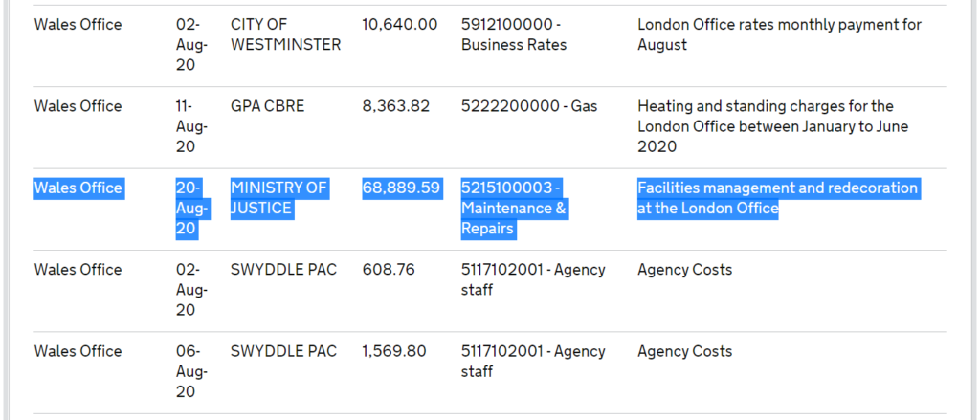Click the Facilities management and redecoration description
The width and height of the screenshot is (980, 420).
click(777, 198)
